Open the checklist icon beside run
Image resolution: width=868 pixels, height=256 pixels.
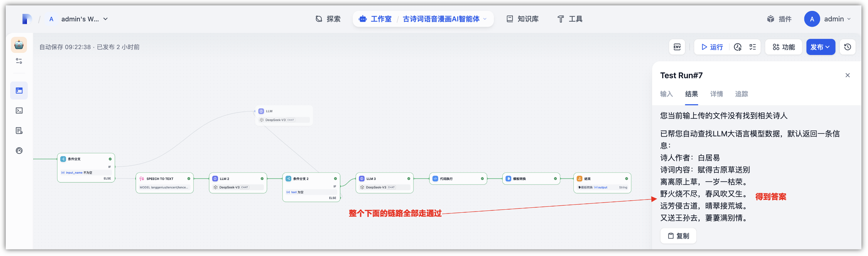coord(753,47)
